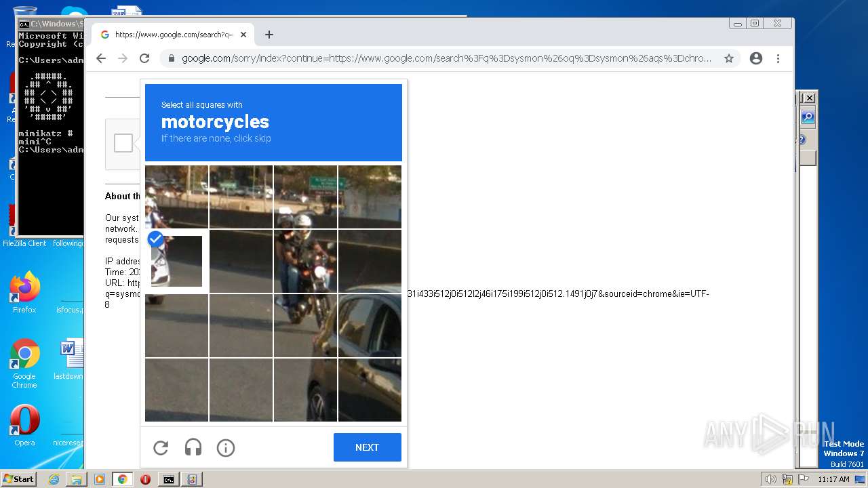Select bottom-right tile with dark car door
This screenshot has height=488, width=868.
click(370, 390)
